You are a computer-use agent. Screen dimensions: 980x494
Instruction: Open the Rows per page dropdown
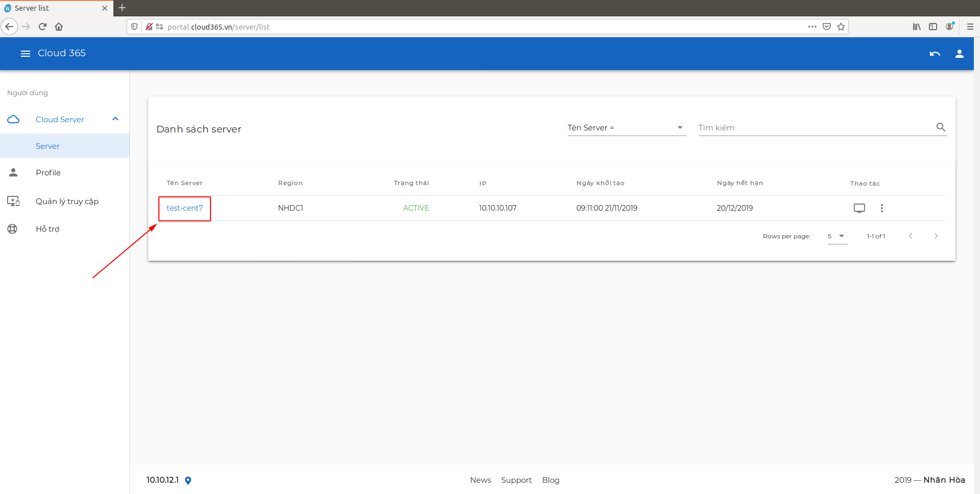(x=837, y=236)
